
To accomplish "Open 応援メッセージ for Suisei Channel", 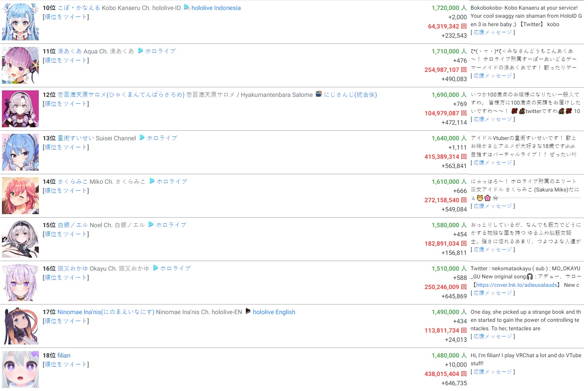I will (x=493, y=163).
